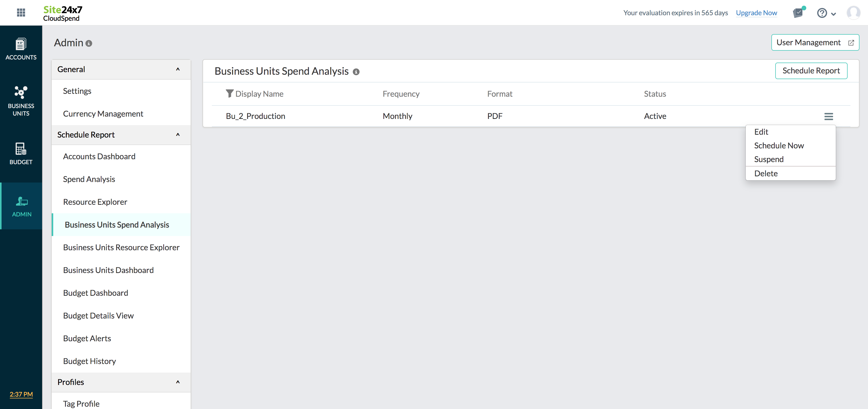
Task: Open the user profile avatar
Action: [x=854, y=13]
